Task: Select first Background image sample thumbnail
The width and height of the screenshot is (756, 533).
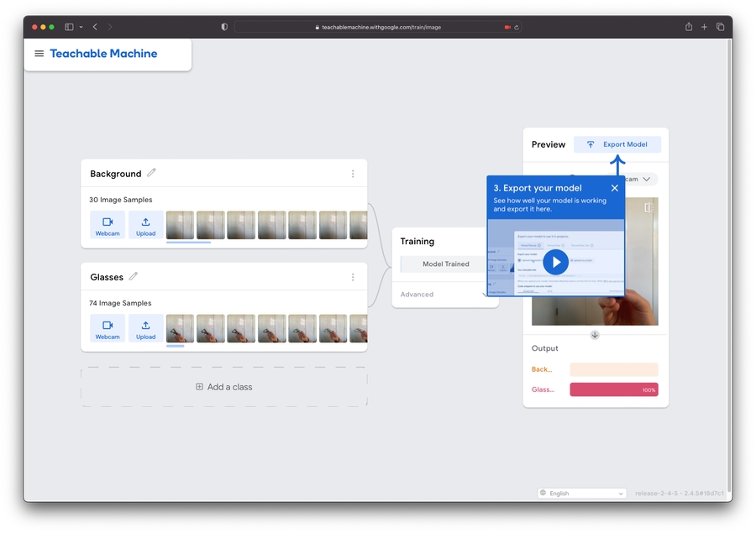Action: pos(180,225)
